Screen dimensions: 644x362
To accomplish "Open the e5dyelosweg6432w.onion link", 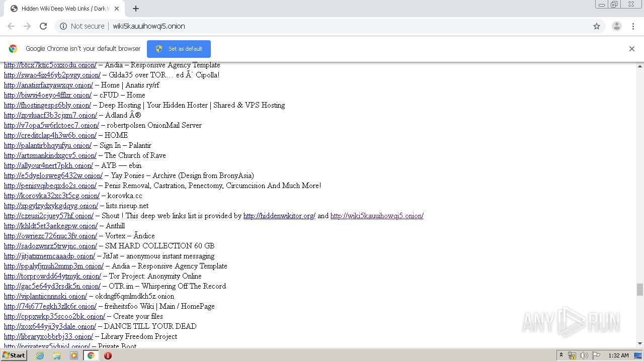I will [53, 175].
